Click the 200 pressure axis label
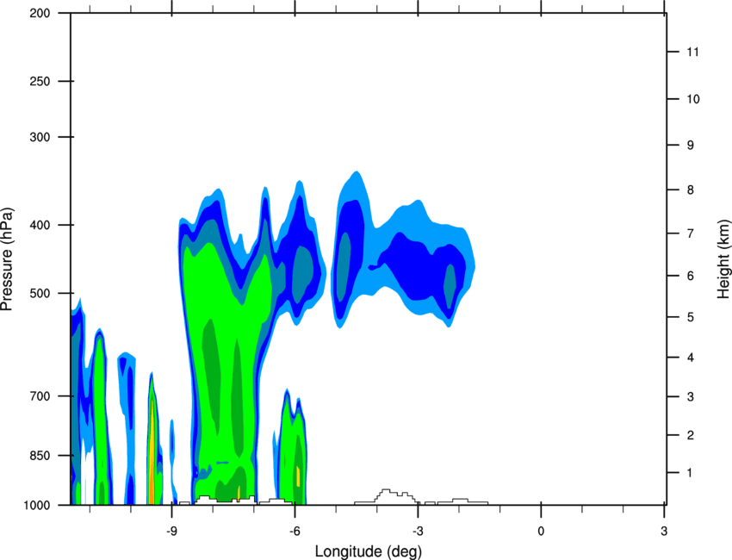The image size is (732, 560). coord(40,13)
